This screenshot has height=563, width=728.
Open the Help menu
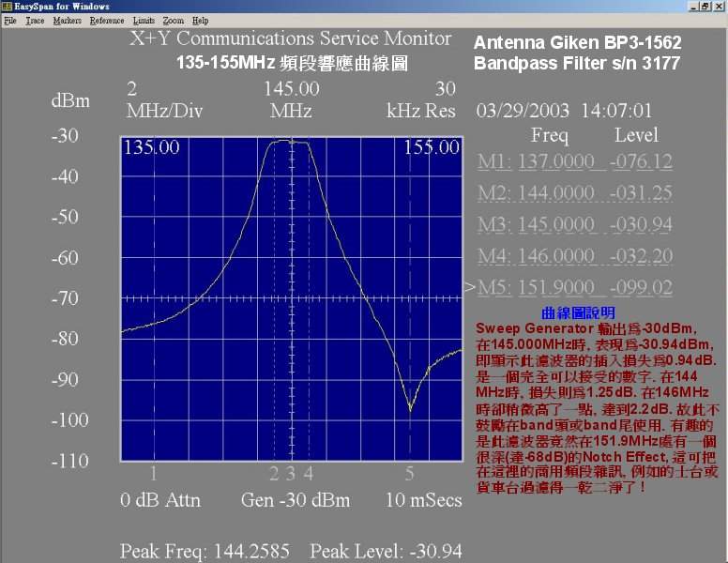coord(200,21)
